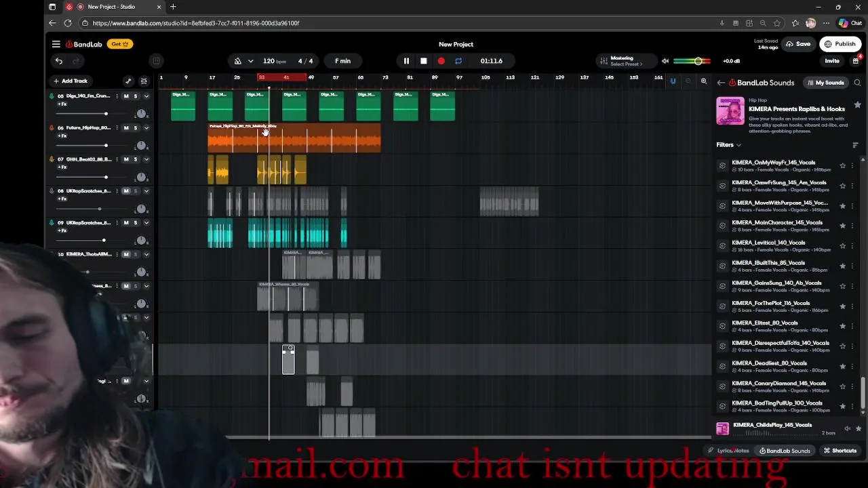This screenshot has height=488, width=868.
Task: Open more options for KIMERA_Elitest_80_Vocals
Action: click(852, 326)
